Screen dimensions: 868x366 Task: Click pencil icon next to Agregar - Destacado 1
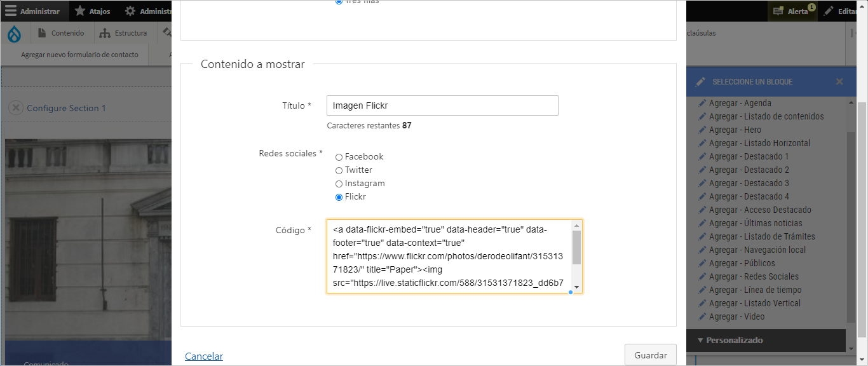702,156
